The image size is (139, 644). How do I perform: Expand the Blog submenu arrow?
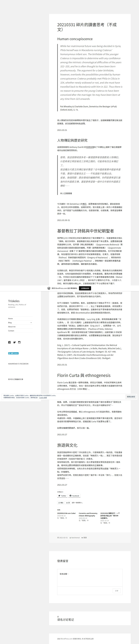pyautogui.click(x=31, y=323)
